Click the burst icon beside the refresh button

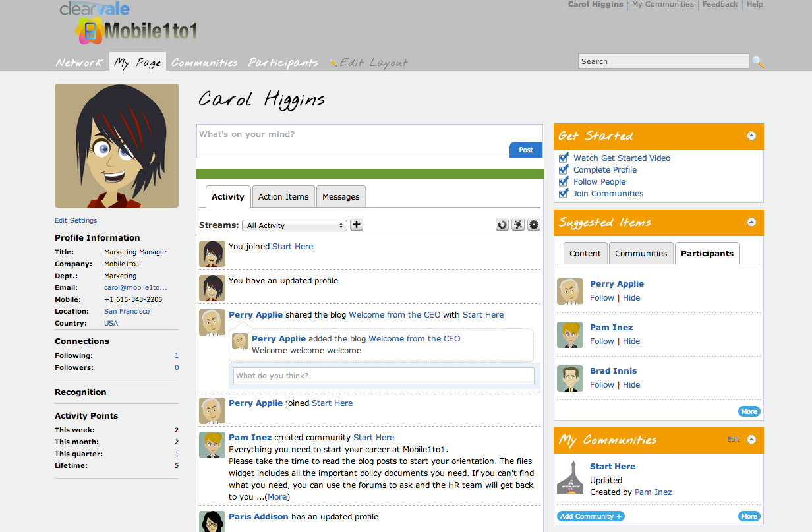click(518, 225)
